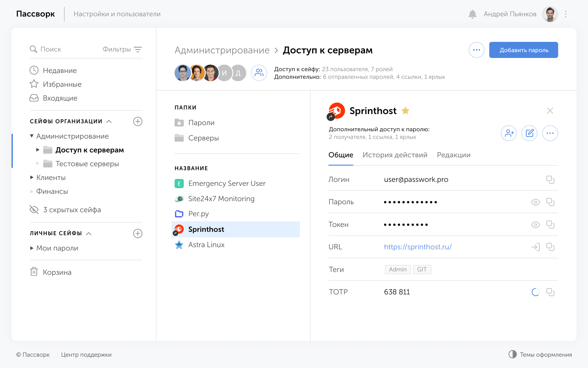Open Темы оформления theme switcher
The height and width of the screenshot is (368, 588).
click(x=540, y=355)
